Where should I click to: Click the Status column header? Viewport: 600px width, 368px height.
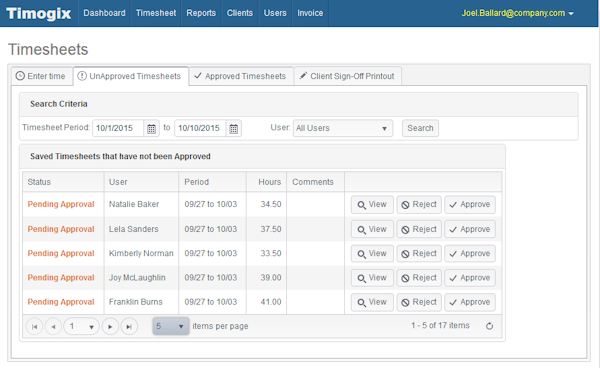pyautogui.click(x=63, y=182)
